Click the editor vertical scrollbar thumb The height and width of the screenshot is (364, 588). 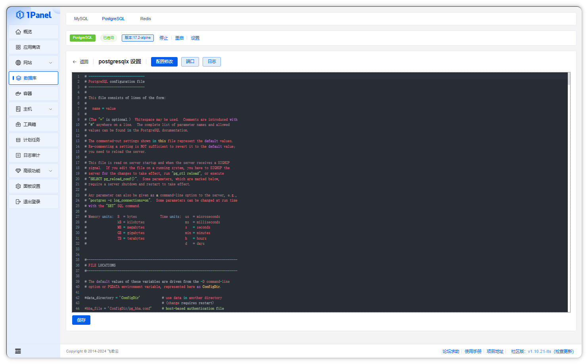(569, 79)
